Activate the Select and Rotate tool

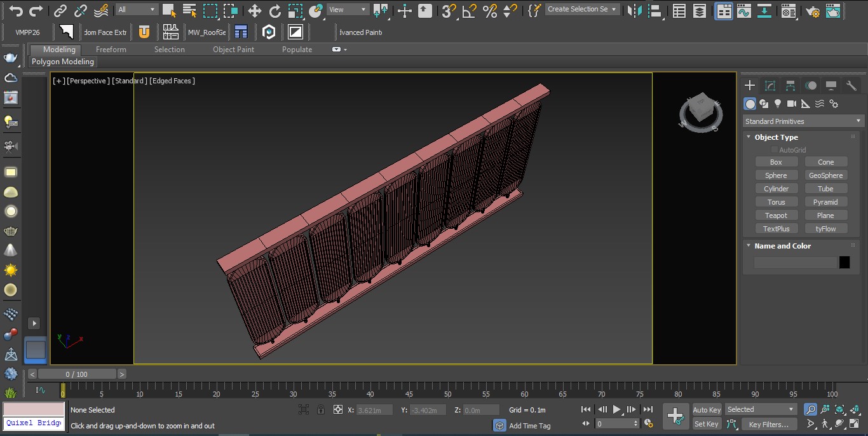275,10
